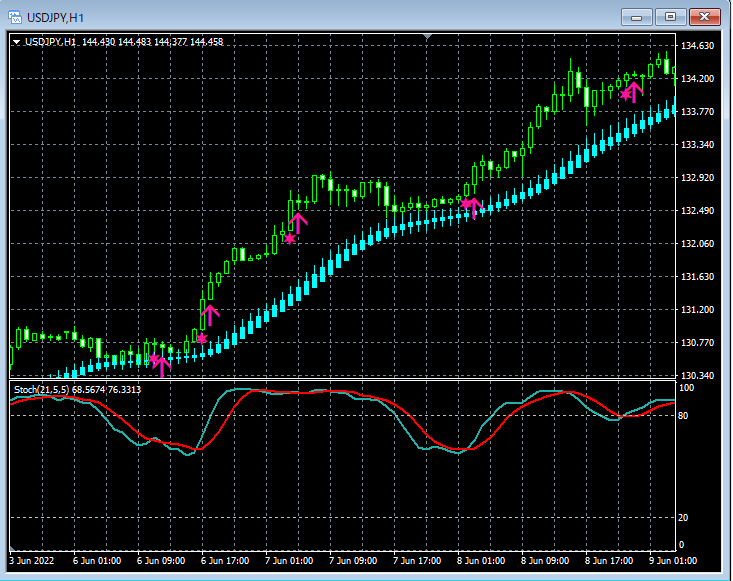Click the pink up arrow near 6 Jun 09:00
The width and height of the screenshot is (733, 581).
(x=162, y=365)
